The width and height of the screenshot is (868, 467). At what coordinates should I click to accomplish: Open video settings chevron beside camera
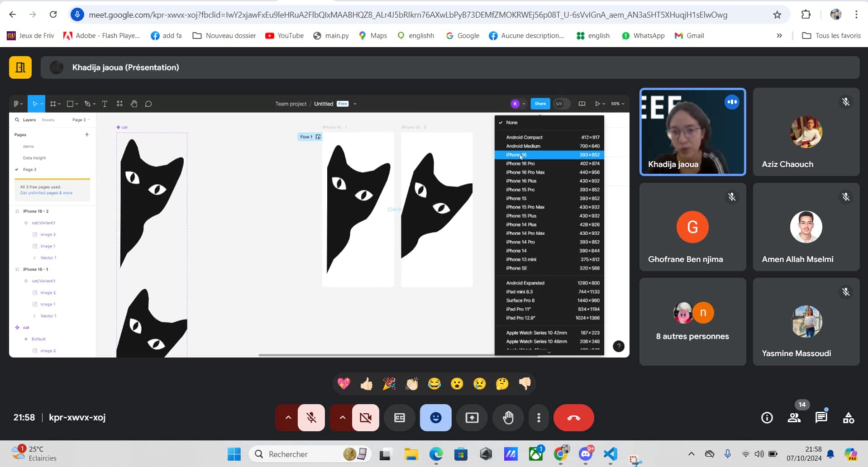[x=342, y=417]
